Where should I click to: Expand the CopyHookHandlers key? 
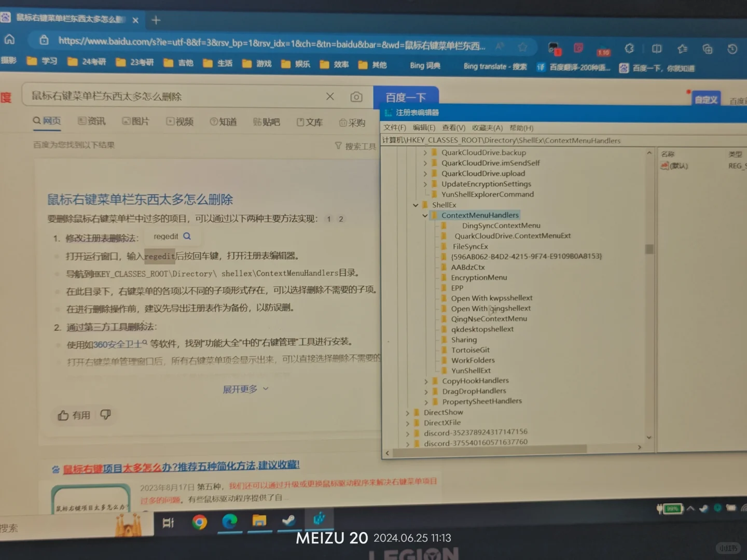426,381
